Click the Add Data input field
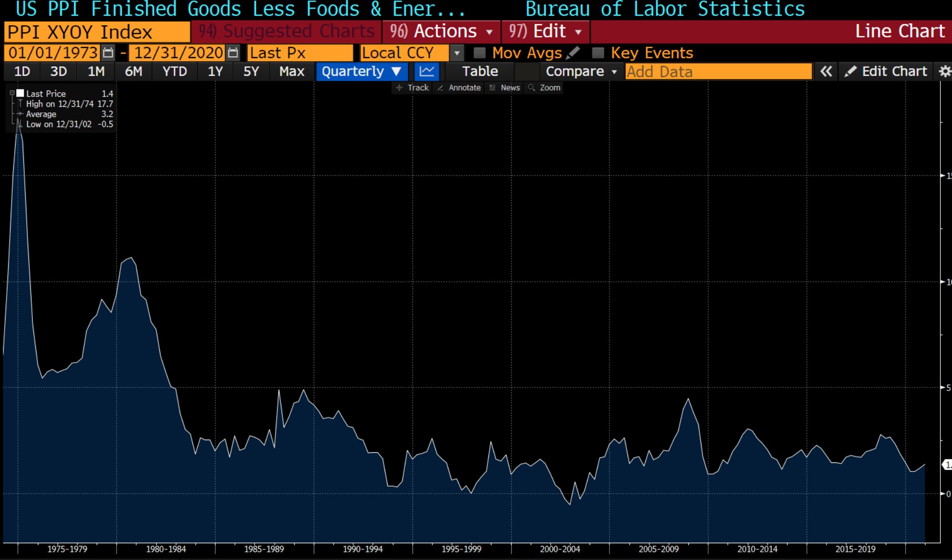 [718, 71]
